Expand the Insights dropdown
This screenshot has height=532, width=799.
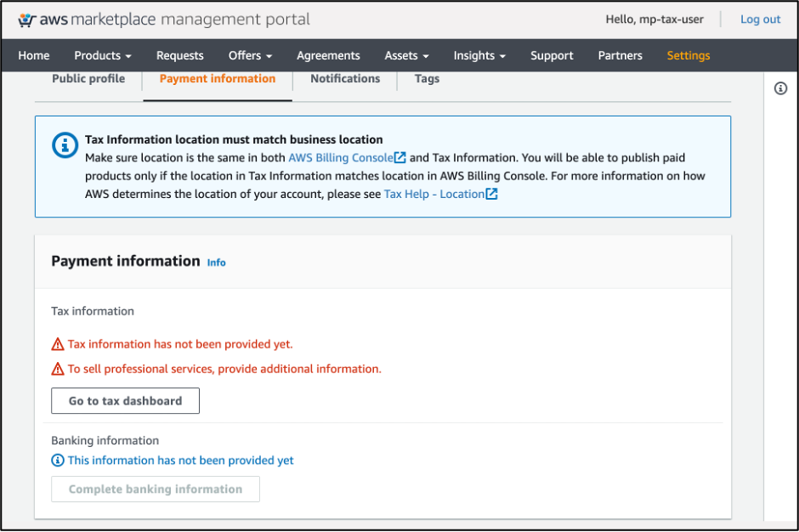(x=479, y=55)
